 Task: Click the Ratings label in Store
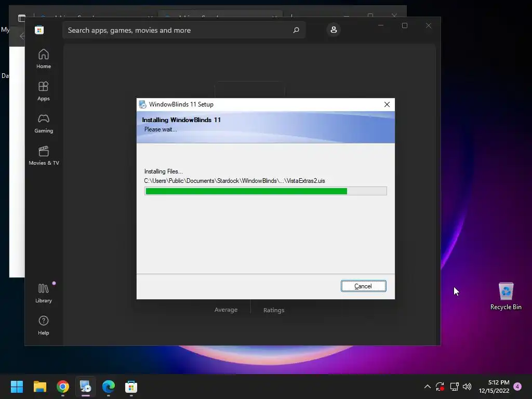tap(274, 310)
